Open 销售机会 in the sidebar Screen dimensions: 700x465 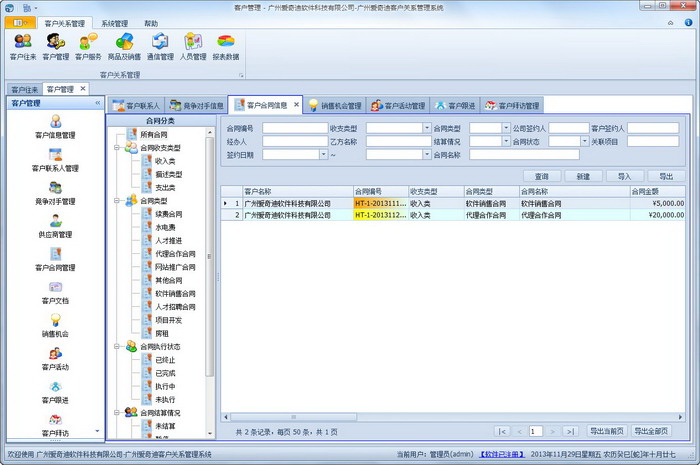[x=55, y=326]
